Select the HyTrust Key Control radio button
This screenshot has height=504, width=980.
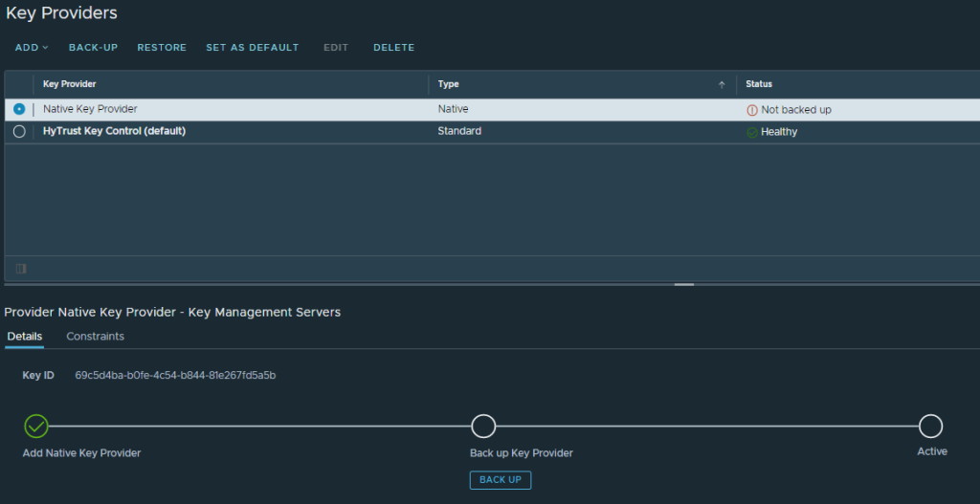(x=19, y=131)
